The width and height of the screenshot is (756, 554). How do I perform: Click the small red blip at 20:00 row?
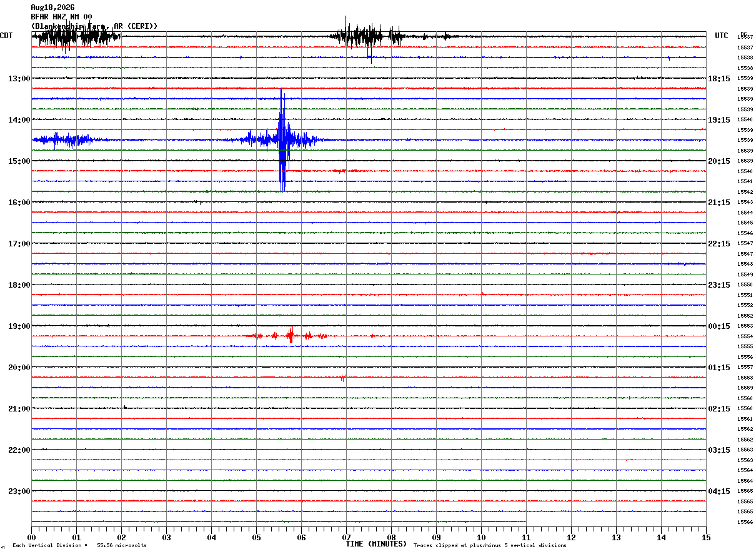[x=342, y=378]
